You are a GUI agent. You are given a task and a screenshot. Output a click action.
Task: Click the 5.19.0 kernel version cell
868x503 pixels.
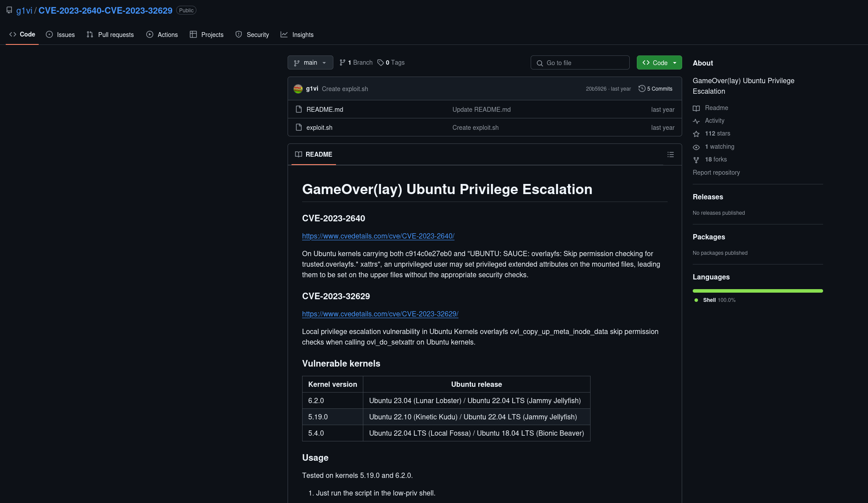point(332,417)
